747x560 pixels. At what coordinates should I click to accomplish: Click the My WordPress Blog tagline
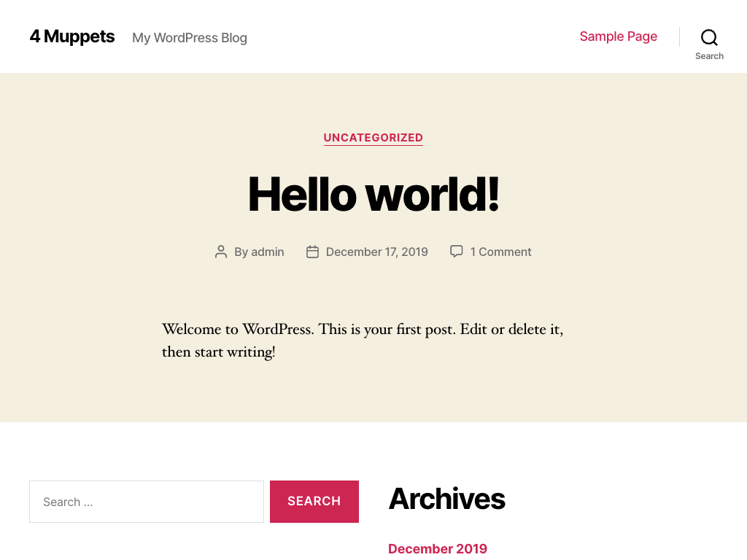[x=190, y=38]
